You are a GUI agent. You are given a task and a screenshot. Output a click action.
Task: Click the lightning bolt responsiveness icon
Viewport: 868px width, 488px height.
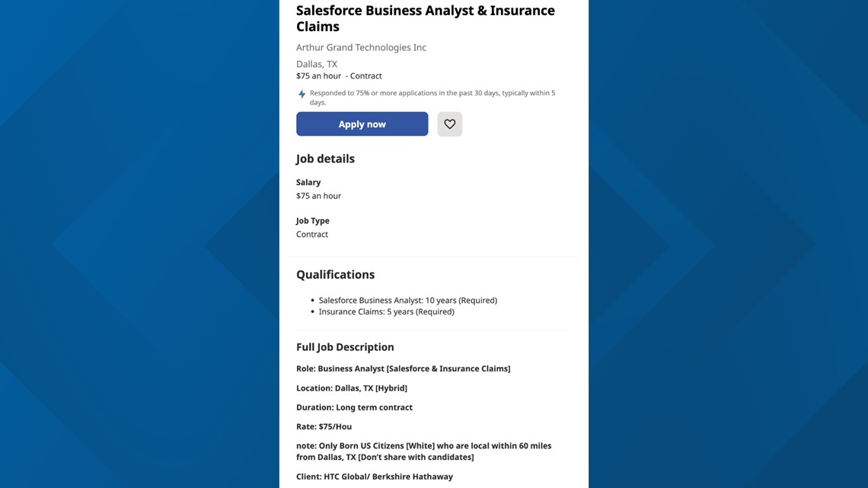click(302, 94)
